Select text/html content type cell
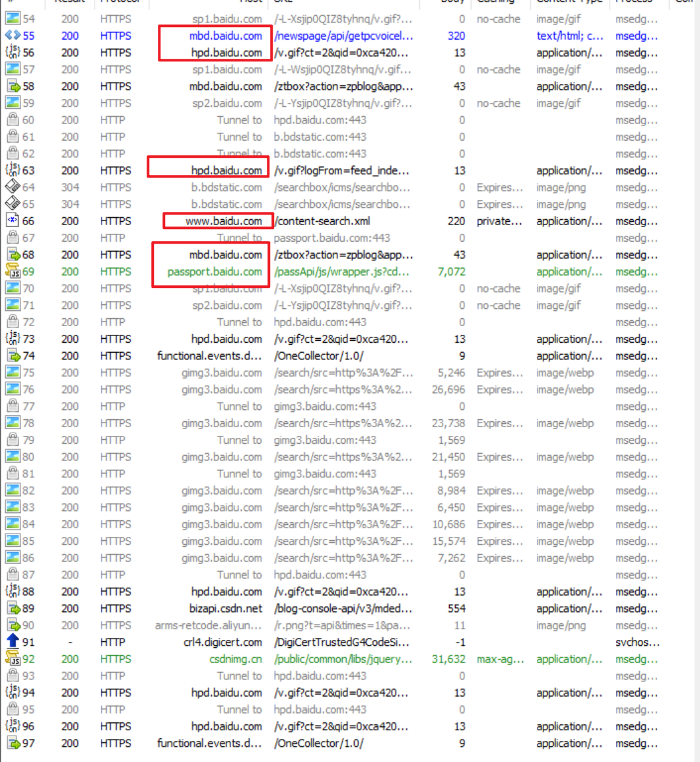The height and width of the screenshot is (762, 700). [x=570, y=36]
